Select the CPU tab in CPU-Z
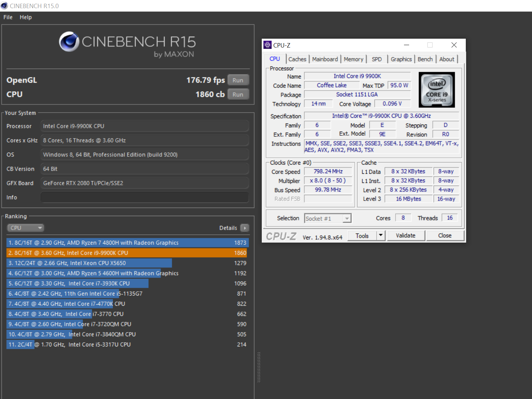Viewport: 532px width, 399px height. (x=275, y=59)
